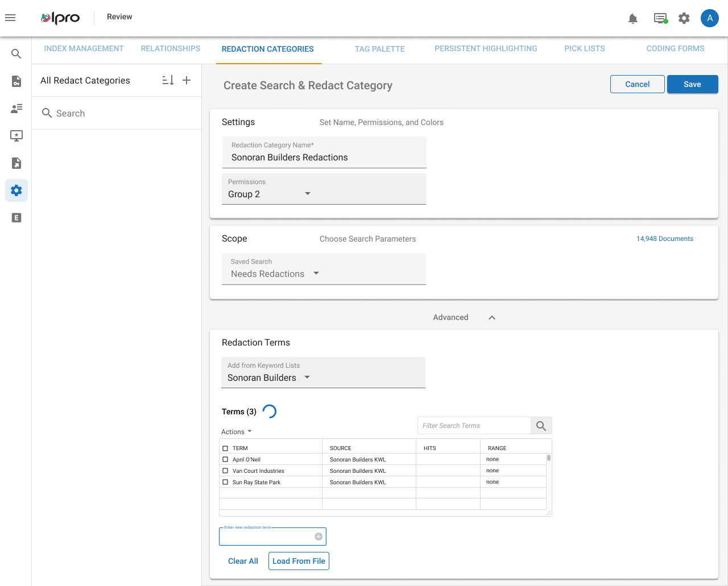Collapse the Advanced section chevron
Viewport: 728px width, 586px height.
click(491, 317)
